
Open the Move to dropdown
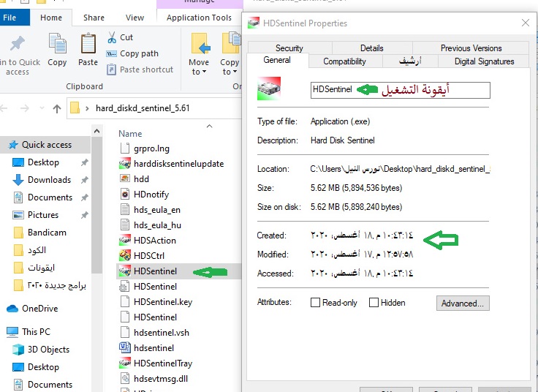(199, 57)
